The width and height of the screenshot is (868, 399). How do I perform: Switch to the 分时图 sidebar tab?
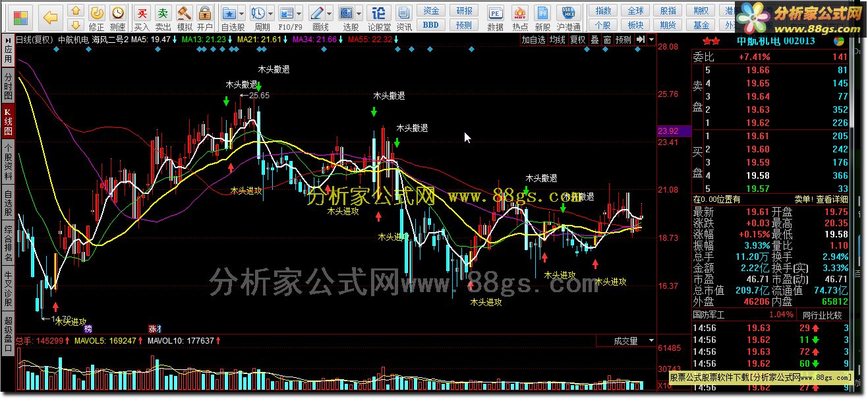tap(8, 85)
